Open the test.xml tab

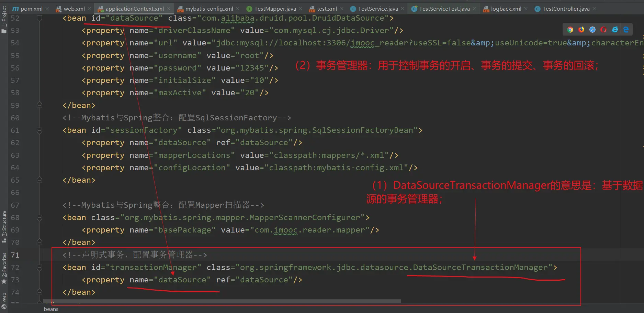click(x=327, y=9)
